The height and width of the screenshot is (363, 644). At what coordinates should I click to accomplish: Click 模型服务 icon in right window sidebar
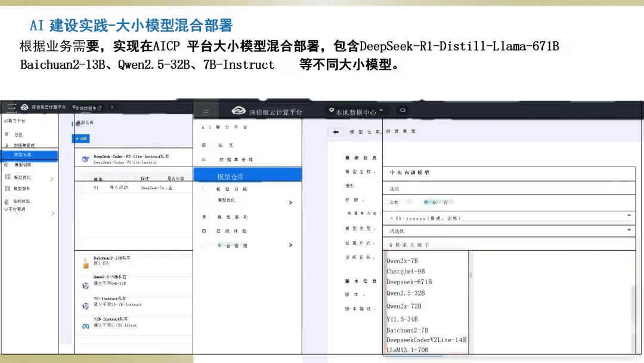pos(204,217)
